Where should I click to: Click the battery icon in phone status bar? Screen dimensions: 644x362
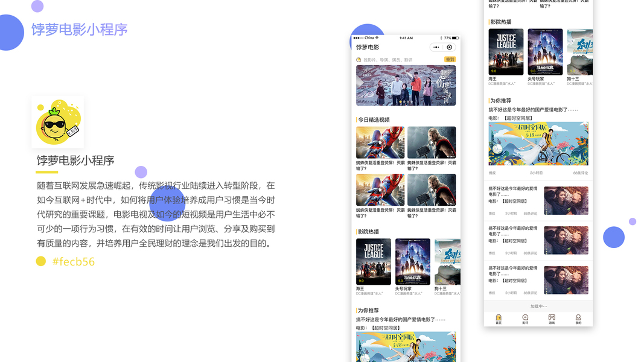click(455, 38)
